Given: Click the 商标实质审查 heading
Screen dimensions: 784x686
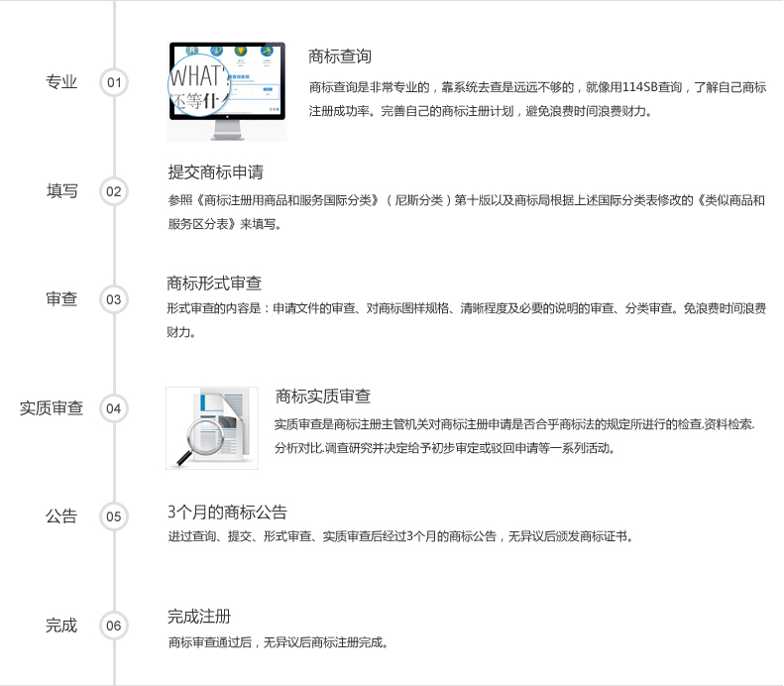Looking at the screenshot, I should (x=322, y=396).
